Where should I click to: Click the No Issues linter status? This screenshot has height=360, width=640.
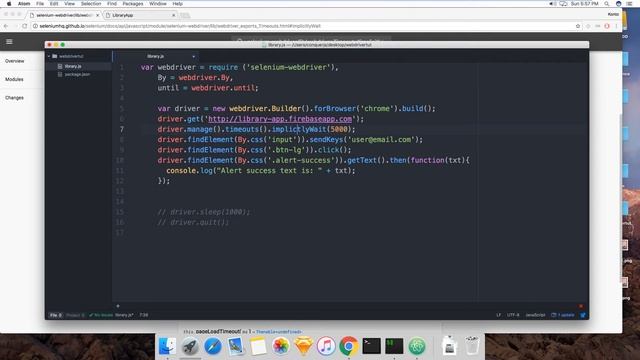100,315
